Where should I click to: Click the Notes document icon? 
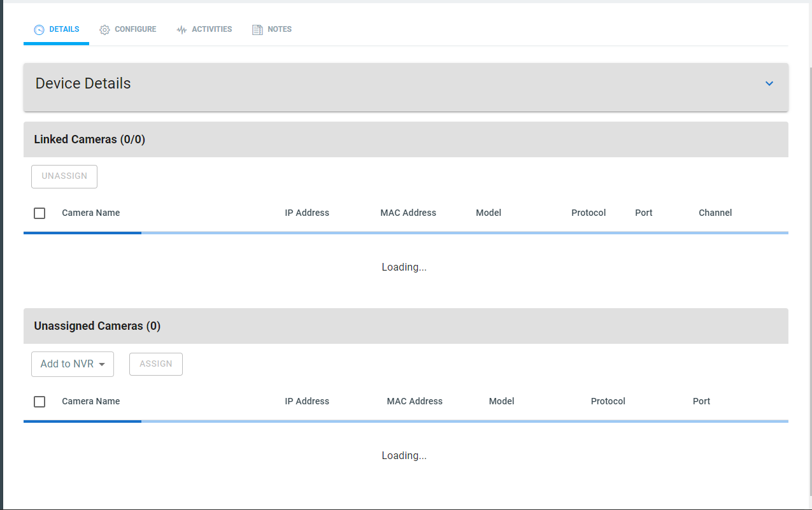pyautogui.click(x=257, y=30)
